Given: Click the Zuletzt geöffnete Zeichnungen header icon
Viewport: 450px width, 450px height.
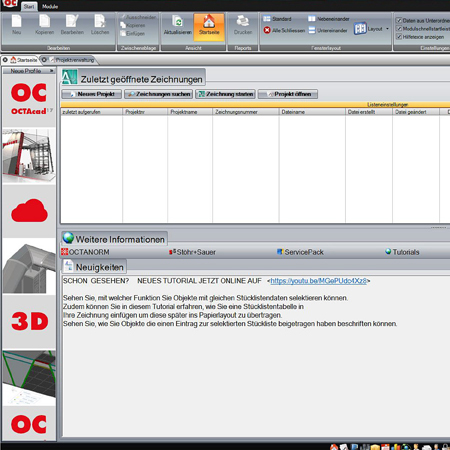Looking at the screenshot, I should tap(70, 77).
